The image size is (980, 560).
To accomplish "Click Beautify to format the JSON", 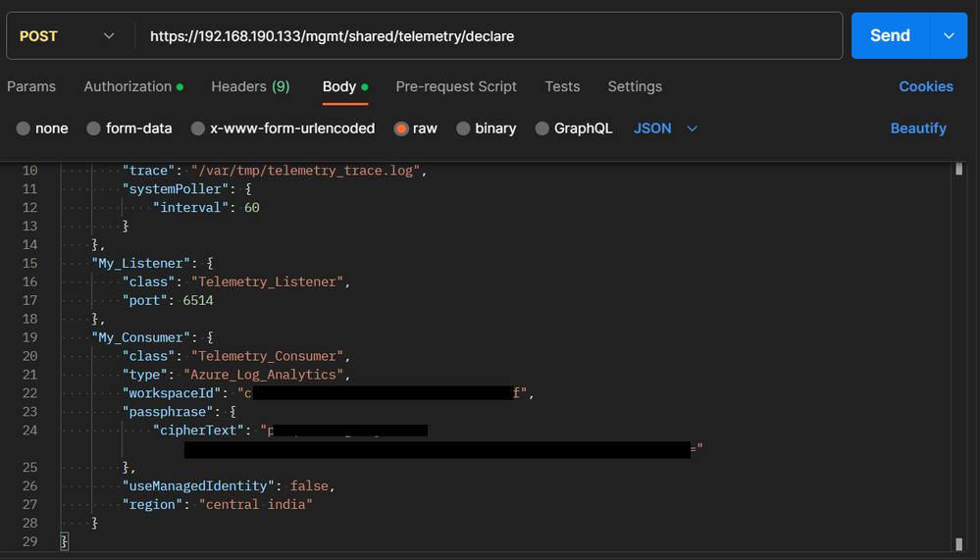I will point(918,128).
